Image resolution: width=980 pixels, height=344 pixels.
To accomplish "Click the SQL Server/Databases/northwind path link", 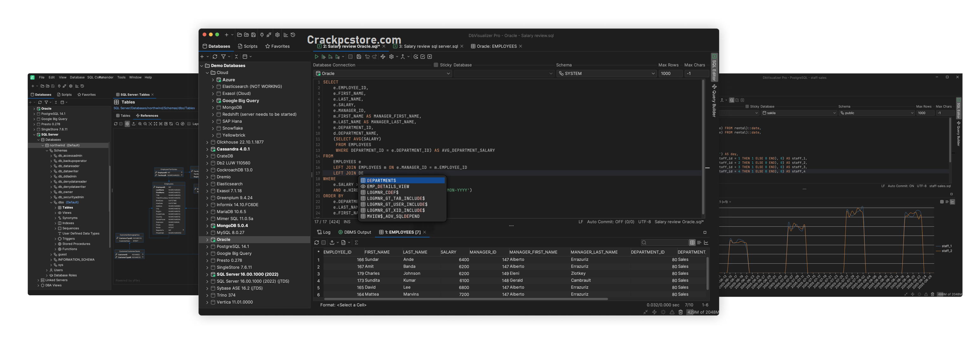I will [x=154, y=108].
